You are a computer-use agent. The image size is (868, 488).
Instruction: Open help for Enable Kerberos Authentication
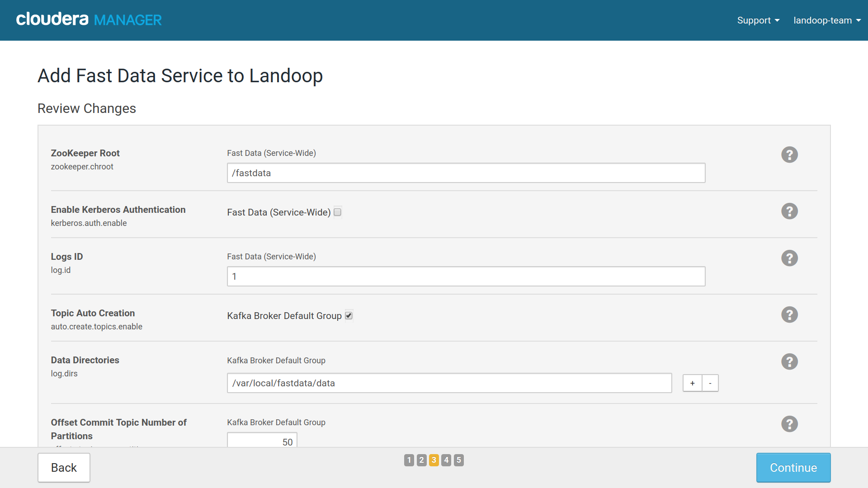pos(789,211)
